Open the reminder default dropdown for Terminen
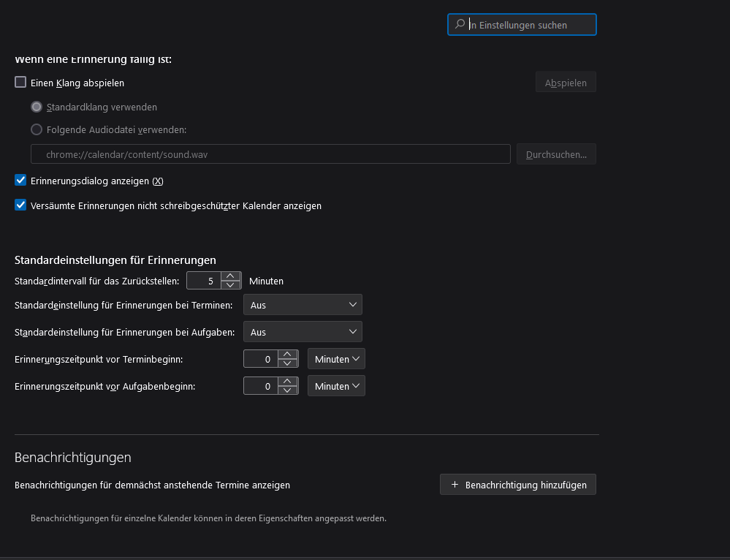Image resolution: width=730 pixels, height=560 pixels. [x=303, y=305]
